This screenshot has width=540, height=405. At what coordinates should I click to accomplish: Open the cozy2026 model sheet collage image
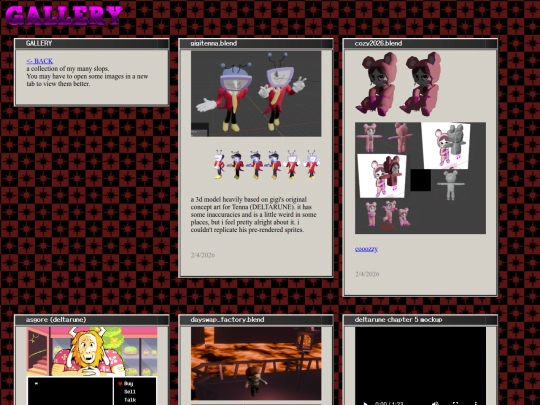click(420, 178)
